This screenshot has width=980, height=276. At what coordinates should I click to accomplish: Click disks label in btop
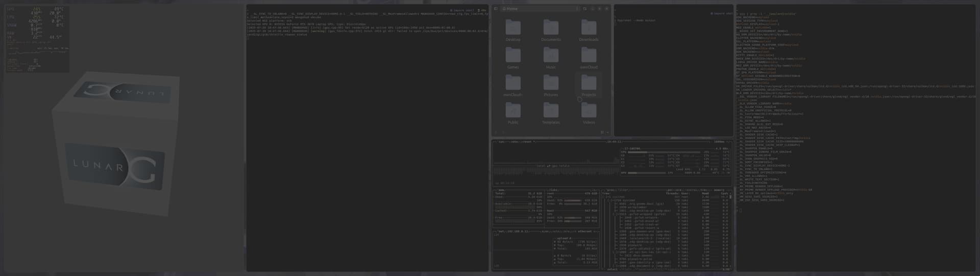pyautogui.click(x=552, y=190)
